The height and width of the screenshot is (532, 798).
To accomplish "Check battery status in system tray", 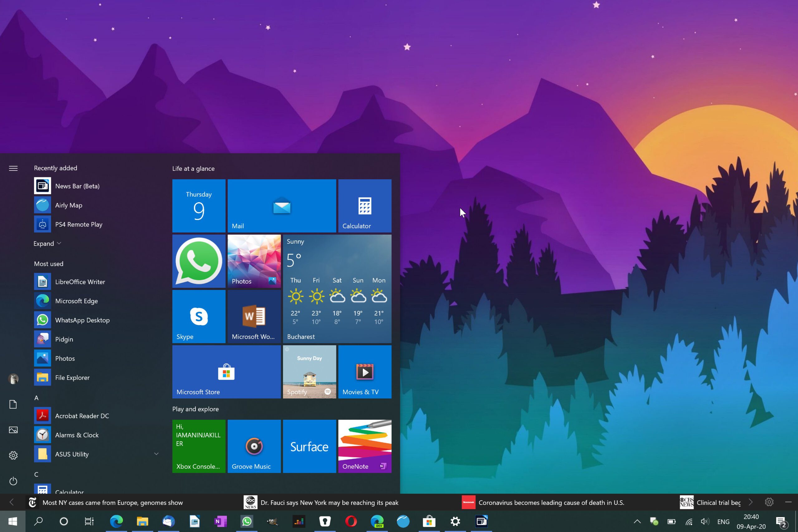I will 671,521.
